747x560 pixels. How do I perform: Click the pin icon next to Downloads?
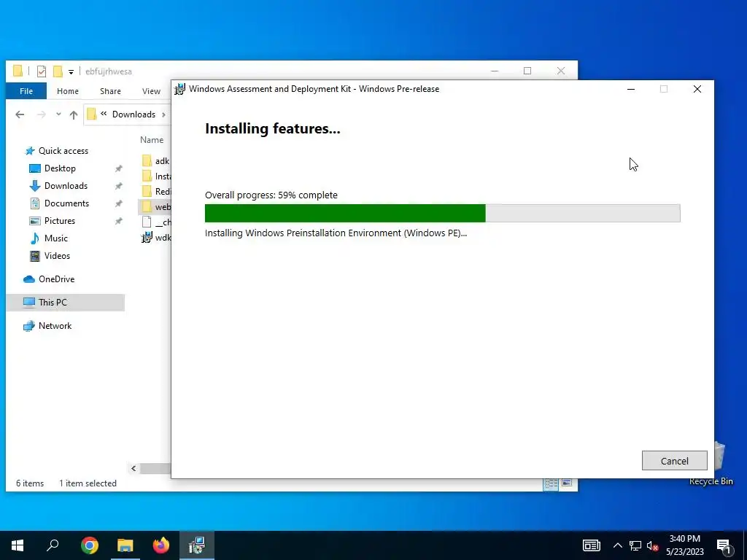point(119,186)
